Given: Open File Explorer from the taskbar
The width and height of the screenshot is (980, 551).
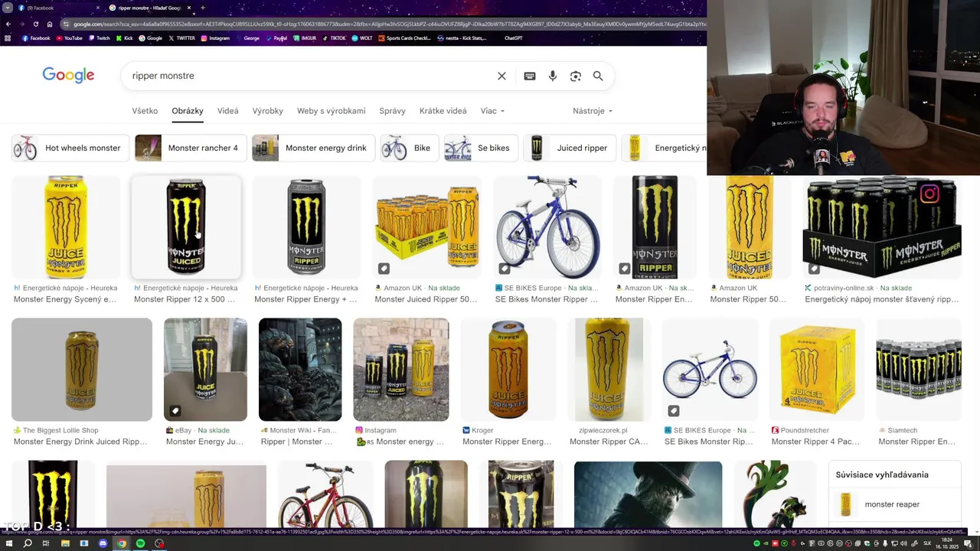Looking at the screenshot, I should click(65, 543).
